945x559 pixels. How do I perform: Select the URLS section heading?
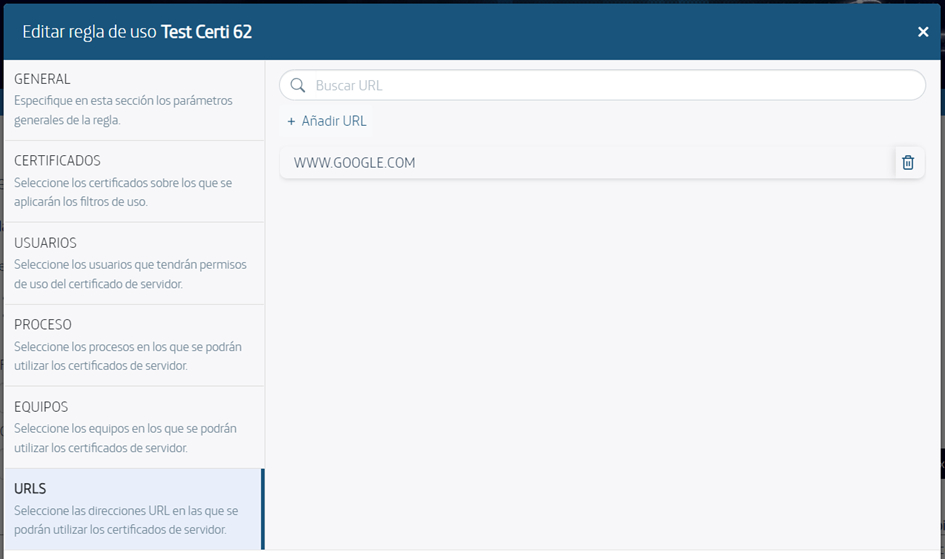[x=30, y=489]
